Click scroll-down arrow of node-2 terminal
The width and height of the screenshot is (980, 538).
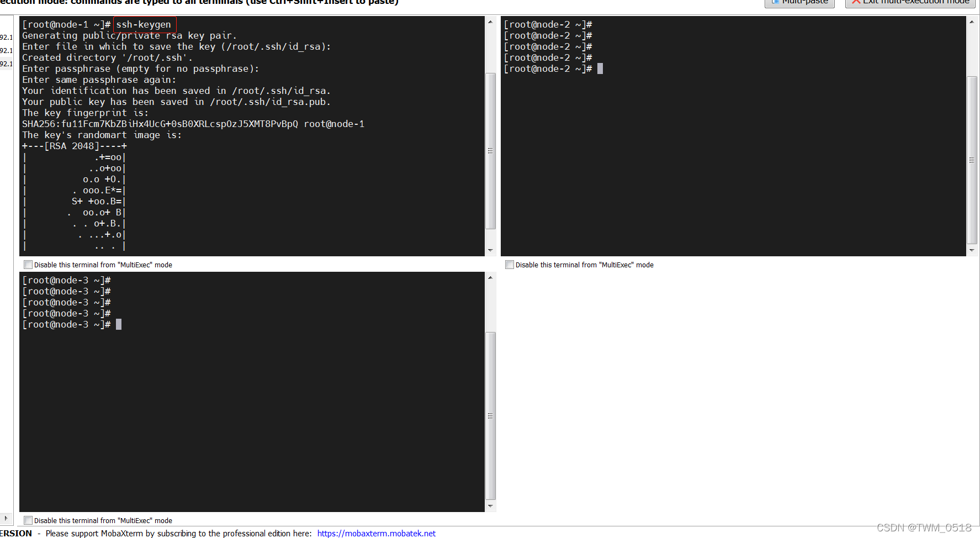972,250
